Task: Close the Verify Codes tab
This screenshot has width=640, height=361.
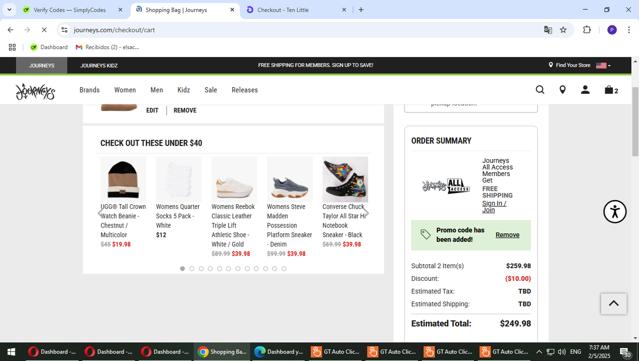Action: pos(120,10)
